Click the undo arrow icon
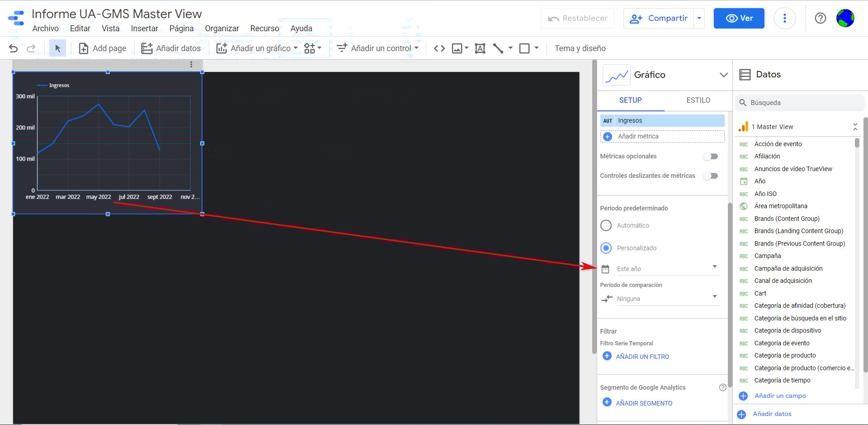 pos(14,48)
